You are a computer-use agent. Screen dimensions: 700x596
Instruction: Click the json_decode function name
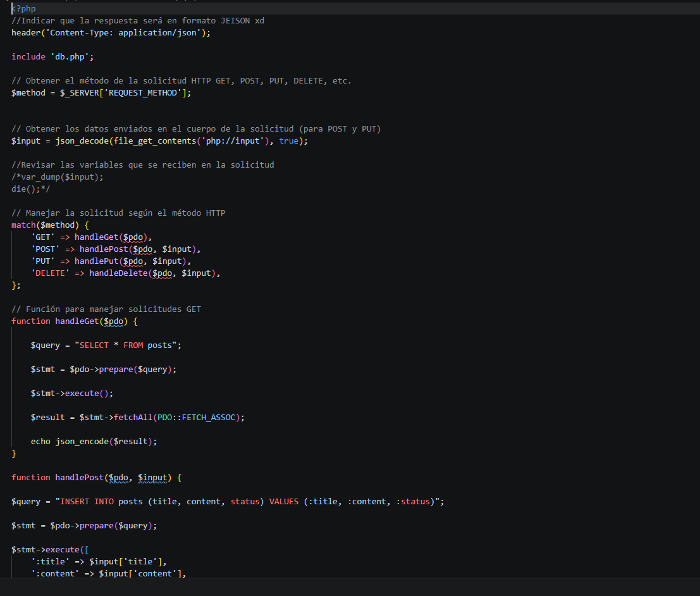tap(82, 140)
